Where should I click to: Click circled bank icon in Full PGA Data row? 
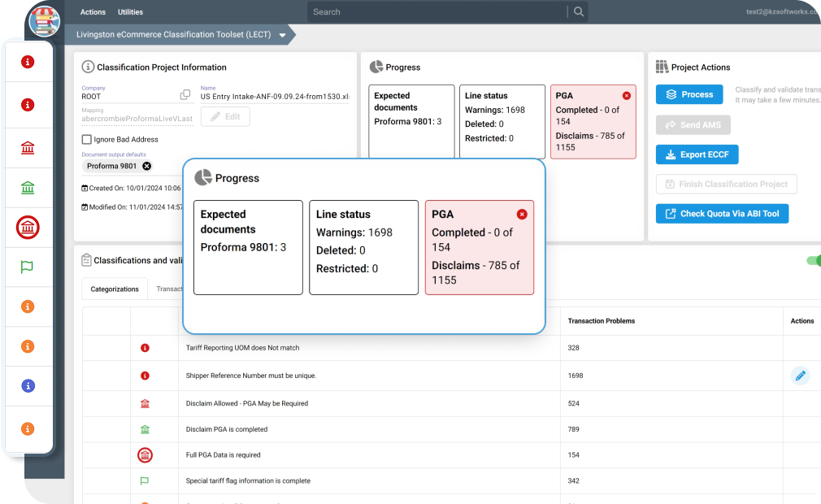(x=145, y=454)
